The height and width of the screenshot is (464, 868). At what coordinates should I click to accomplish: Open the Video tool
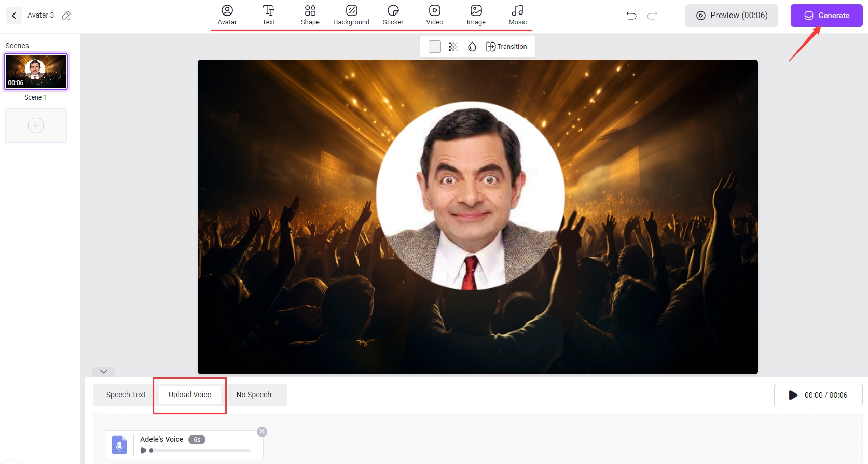[435, 15]
